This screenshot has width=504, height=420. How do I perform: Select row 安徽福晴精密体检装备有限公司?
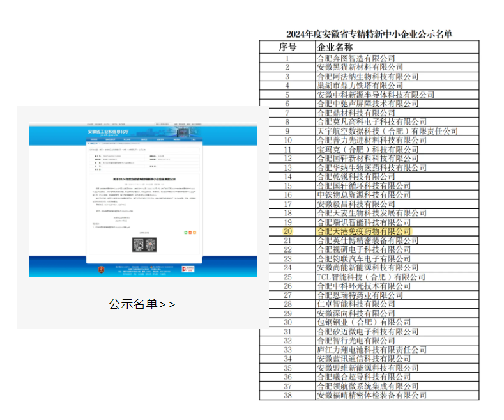click(369, 395)
